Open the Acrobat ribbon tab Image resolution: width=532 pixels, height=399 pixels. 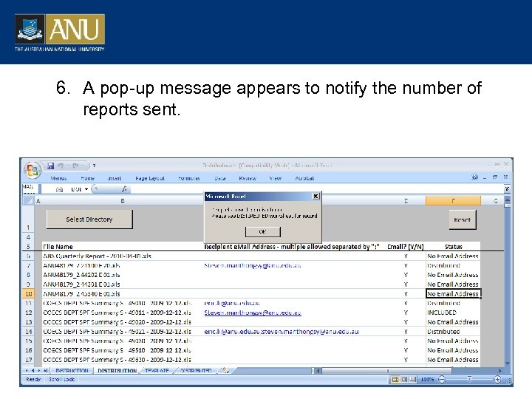[x=304, y=178]
